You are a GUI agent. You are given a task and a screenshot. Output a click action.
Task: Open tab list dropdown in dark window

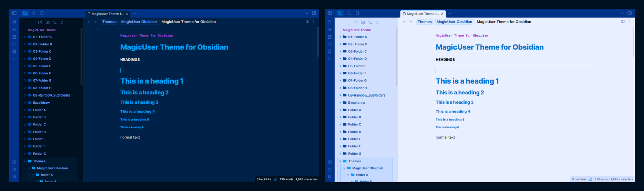pos(307,13)
